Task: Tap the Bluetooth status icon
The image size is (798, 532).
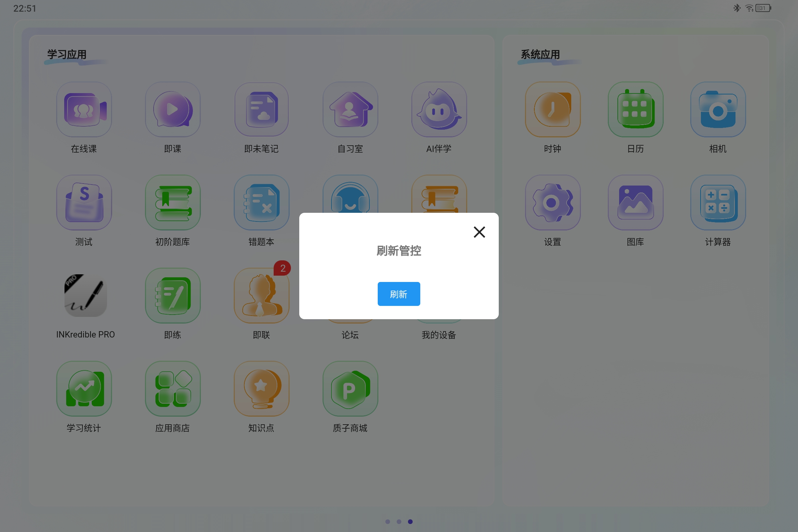Action: tap(736, 8)
